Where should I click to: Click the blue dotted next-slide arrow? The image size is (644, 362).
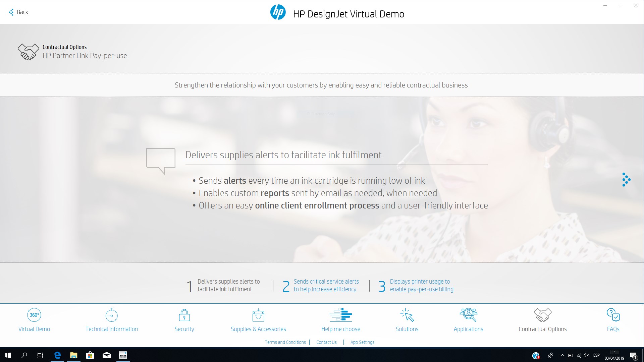click(626, 180)
